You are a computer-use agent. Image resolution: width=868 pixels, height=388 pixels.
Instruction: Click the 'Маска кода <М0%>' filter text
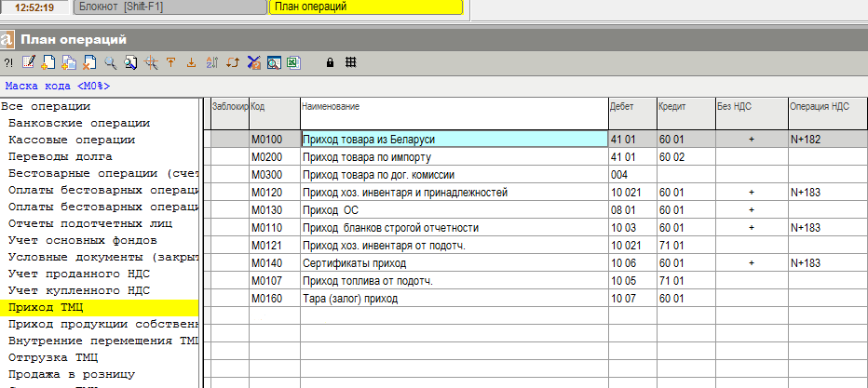[58, 87]
